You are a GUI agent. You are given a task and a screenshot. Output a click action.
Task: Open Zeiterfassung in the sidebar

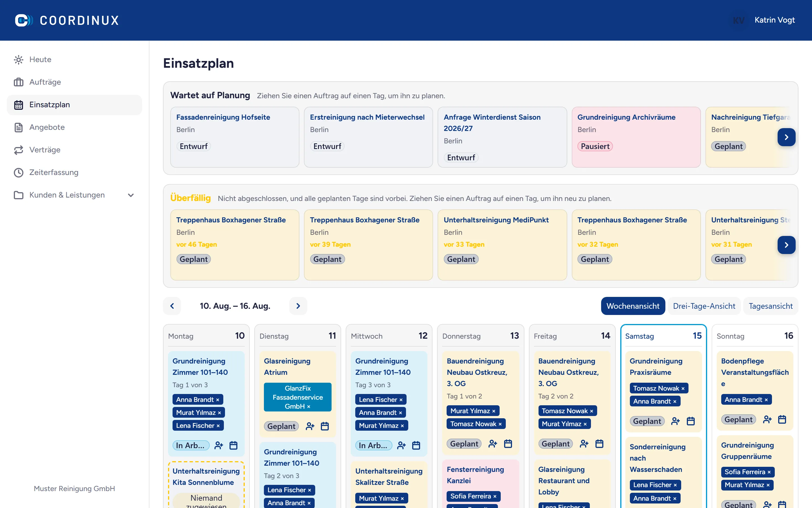[74, 172]
